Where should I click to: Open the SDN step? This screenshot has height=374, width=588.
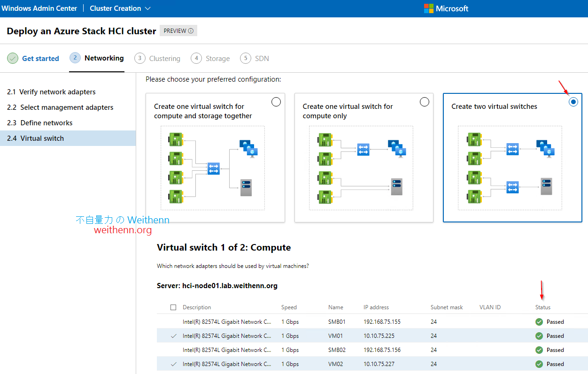pos(261,58)
